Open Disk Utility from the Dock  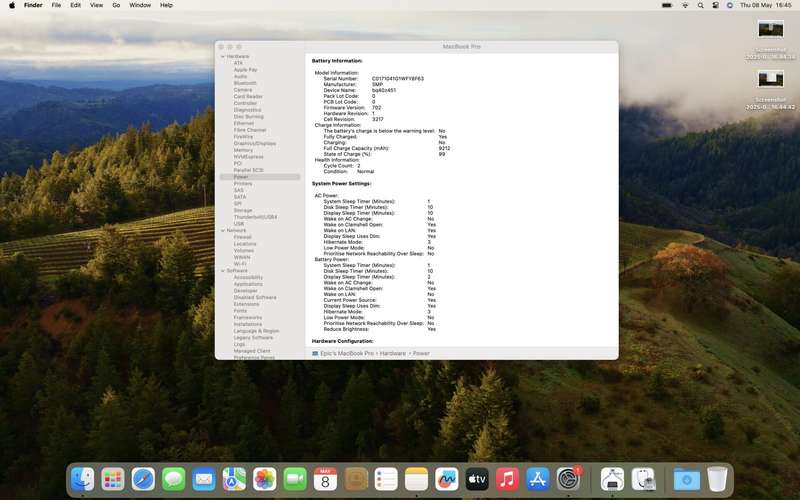point(643,480)
